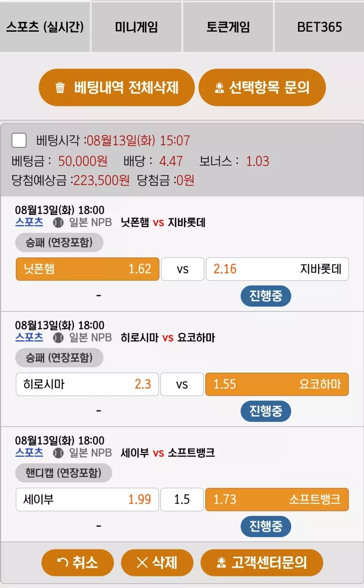The image size is (364, 588).
Task: Open the 토큰게임 tab
Action: (228, 27)
